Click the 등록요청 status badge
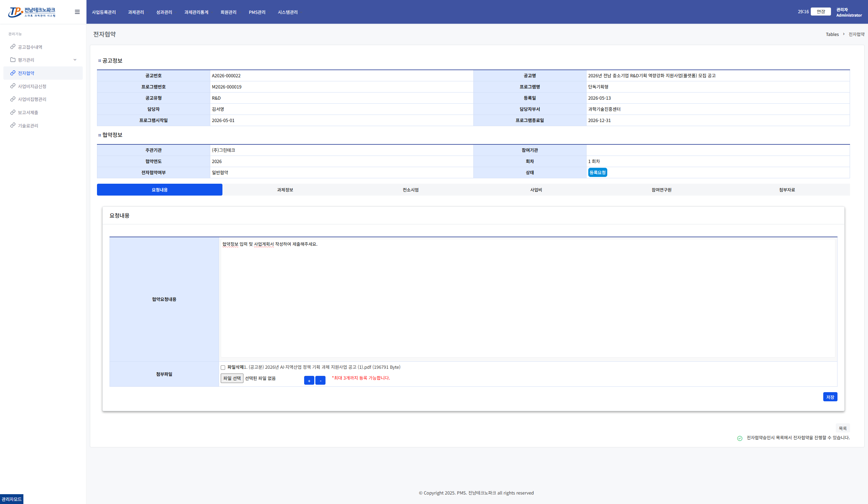Viewport: 868px width, 504px height. [597, 173]
